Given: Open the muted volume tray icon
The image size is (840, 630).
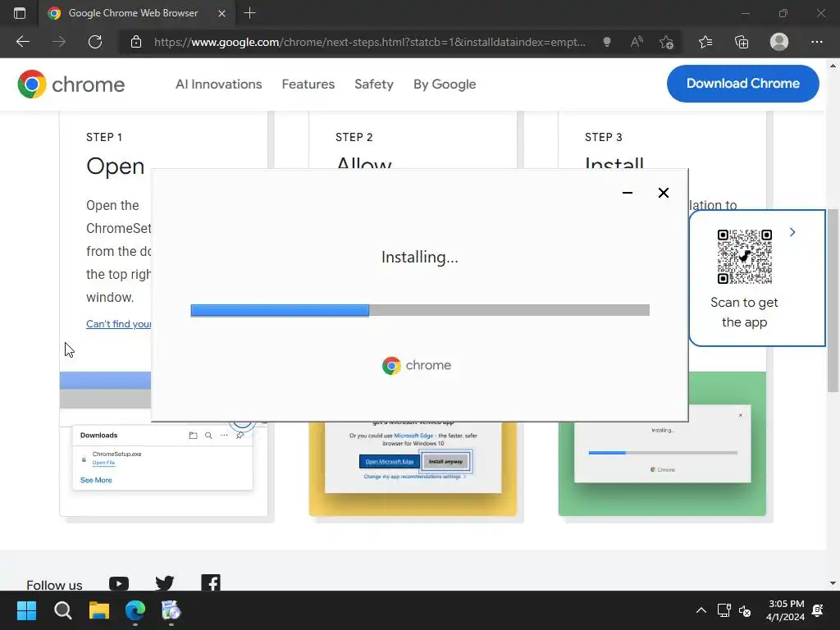Looking at the screenshot, I should (745, 610).
